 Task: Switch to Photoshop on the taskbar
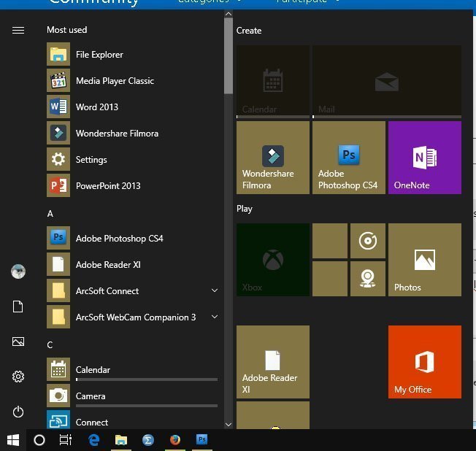pos(202,440)
